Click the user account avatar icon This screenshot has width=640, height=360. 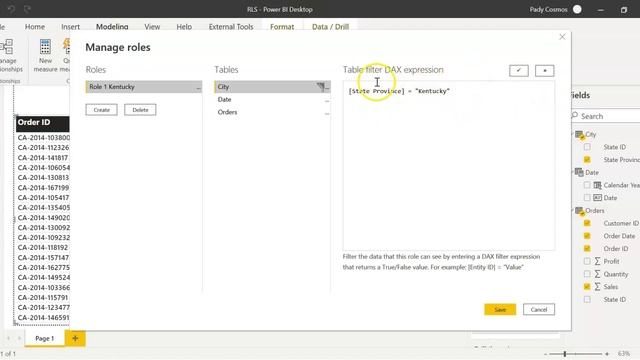[x=577, y=9]
